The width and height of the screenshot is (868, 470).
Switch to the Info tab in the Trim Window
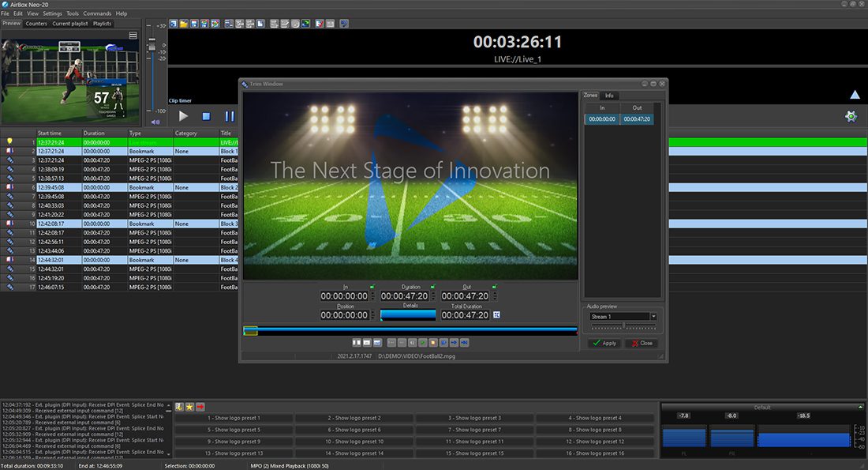coord(610,95)
